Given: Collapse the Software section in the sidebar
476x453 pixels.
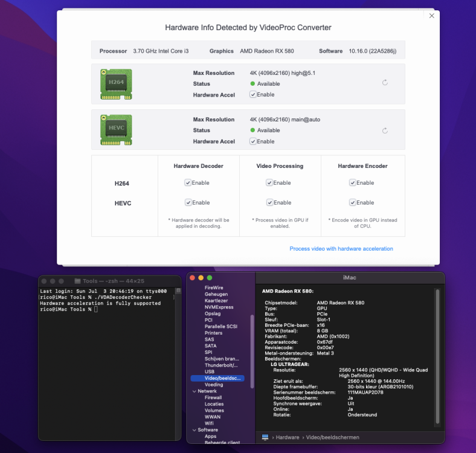Looking at the screenshot, I should point(195,430).
